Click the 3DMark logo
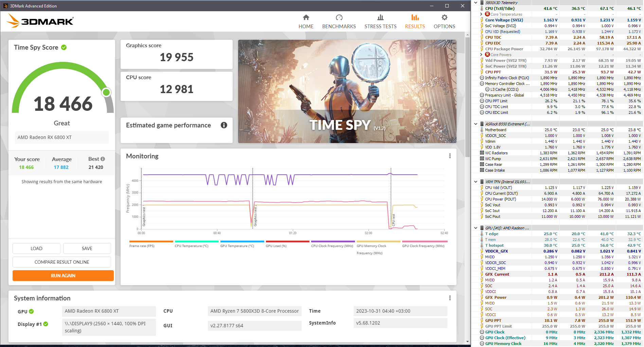644x347 pixels. 40,21
